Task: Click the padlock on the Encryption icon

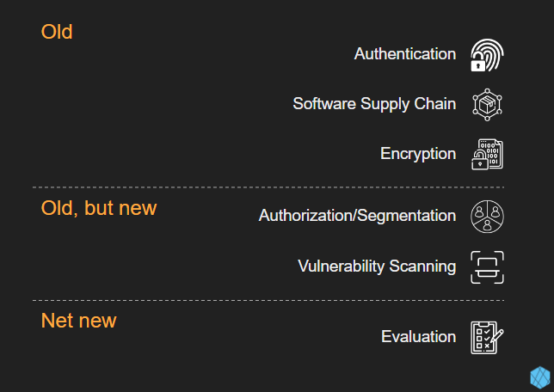Action: pyautogui.click(x=480, y=161)
